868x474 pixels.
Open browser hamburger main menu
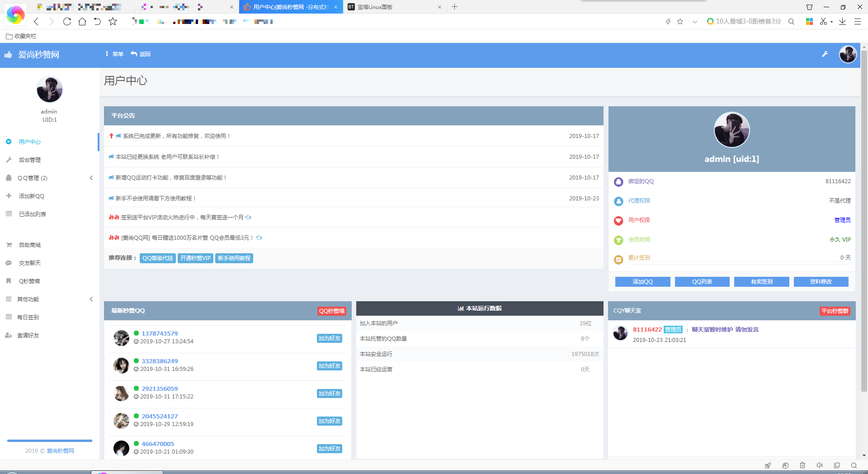tap(857, 21)
